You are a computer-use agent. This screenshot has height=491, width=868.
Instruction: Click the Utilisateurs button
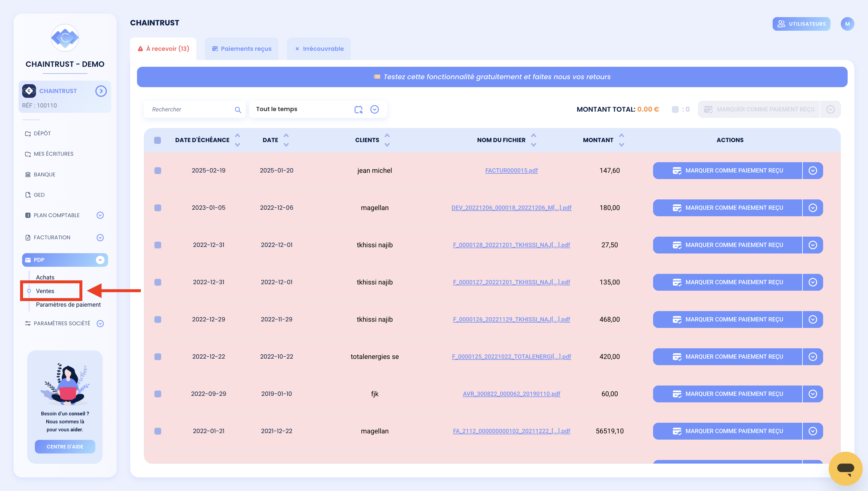tap(801, 24)
